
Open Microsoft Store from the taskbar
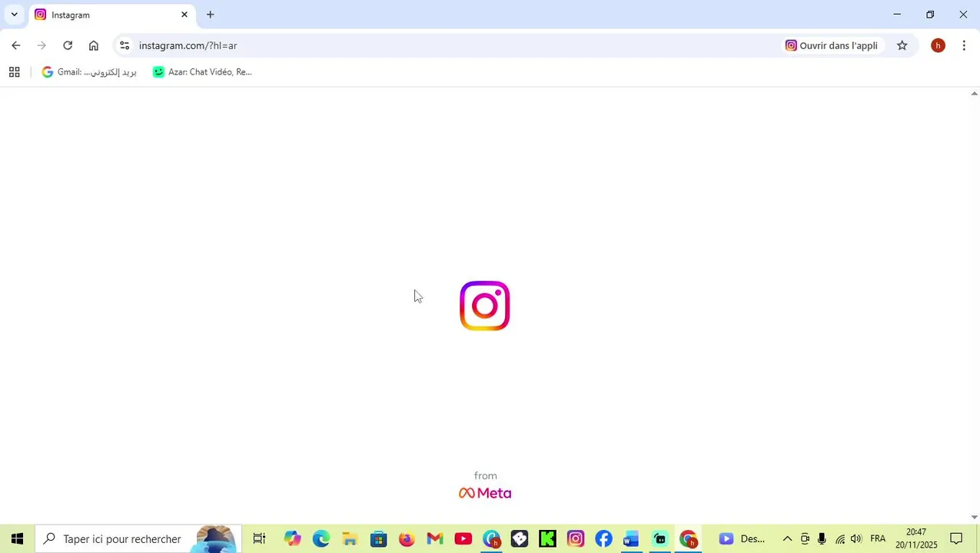pos(378,538)
